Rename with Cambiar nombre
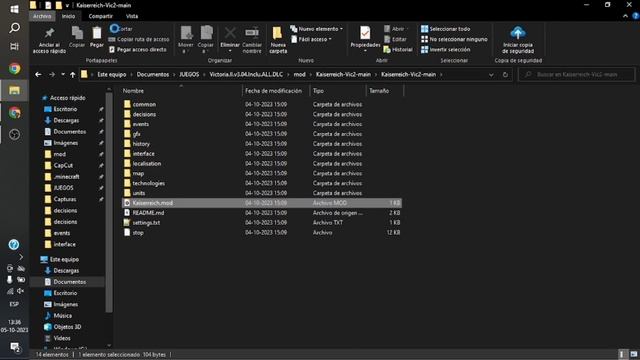 click(252, 40)
